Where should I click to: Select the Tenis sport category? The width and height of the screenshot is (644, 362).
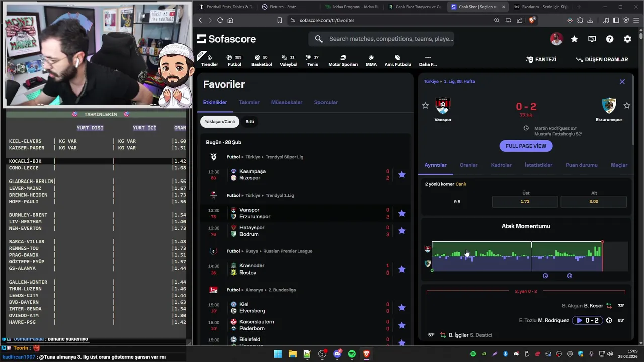(313, 60)
